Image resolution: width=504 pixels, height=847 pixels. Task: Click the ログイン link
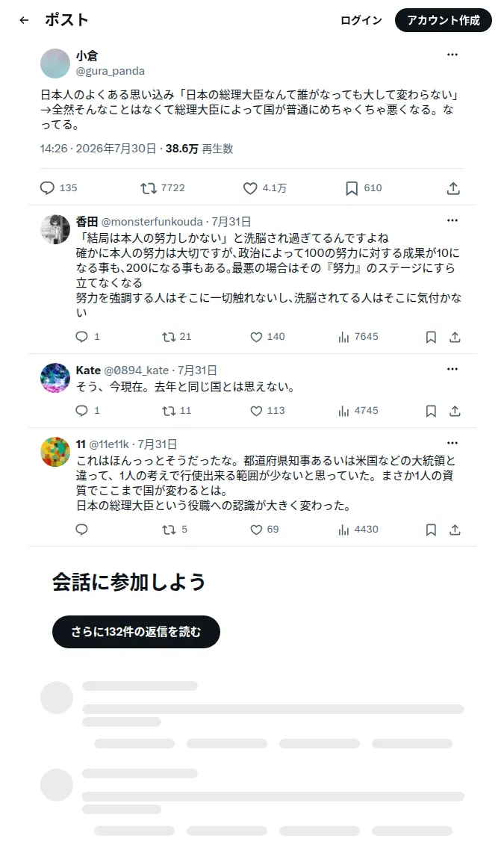(361, 20)
